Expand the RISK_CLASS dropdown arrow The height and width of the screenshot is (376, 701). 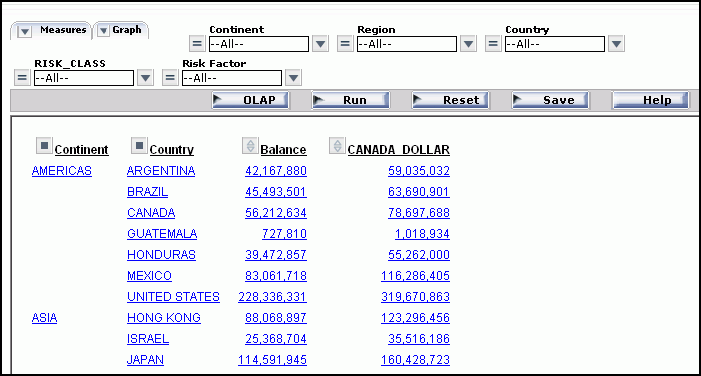pos(145,78)
